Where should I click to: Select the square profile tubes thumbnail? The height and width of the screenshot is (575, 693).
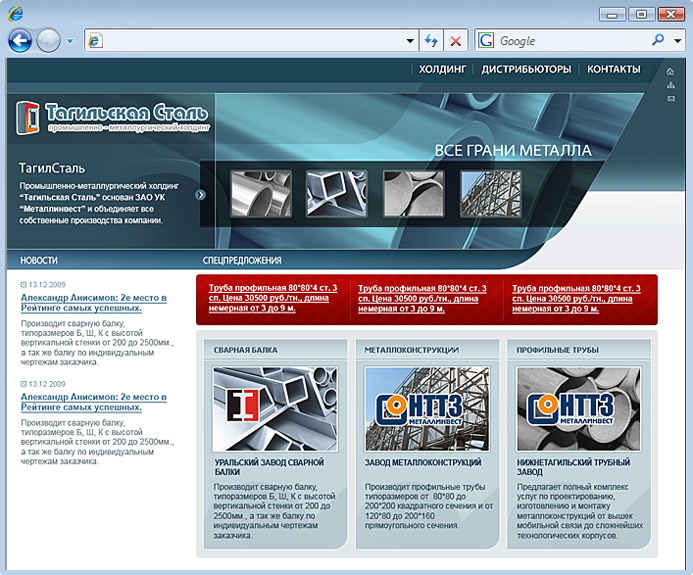[337, 194]
